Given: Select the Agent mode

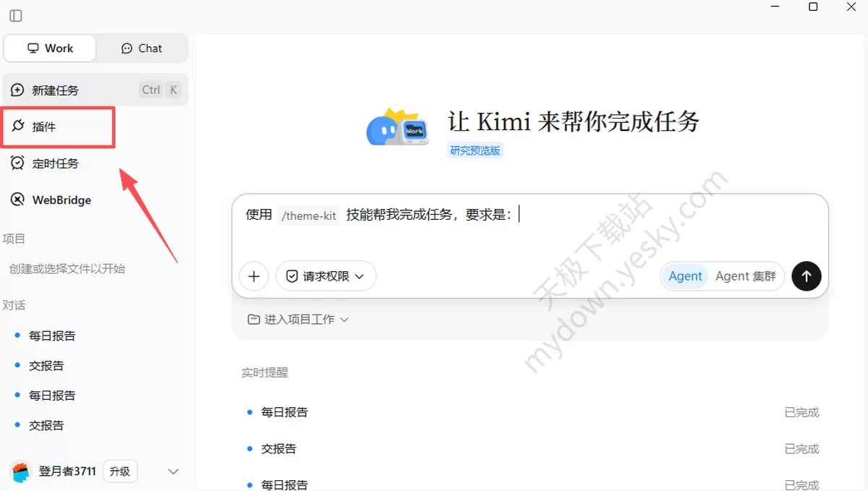Looking at the screenshot, I should click(x=685, y=276).
